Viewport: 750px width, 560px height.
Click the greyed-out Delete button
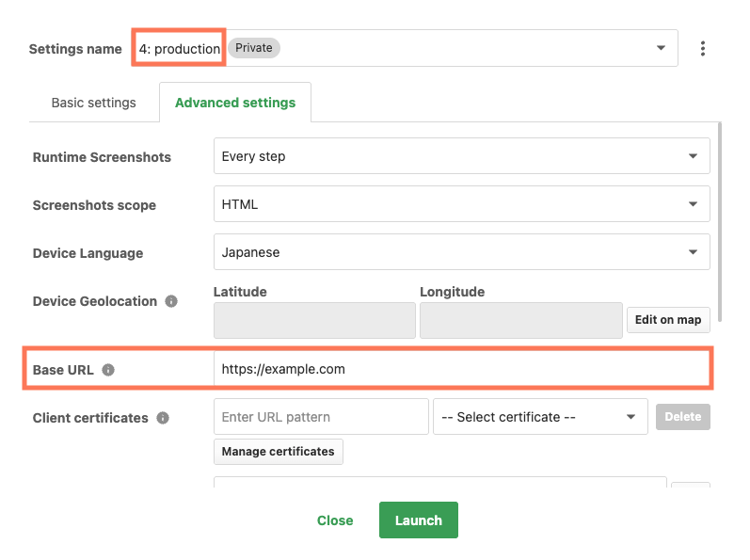(x=682, y=417)
